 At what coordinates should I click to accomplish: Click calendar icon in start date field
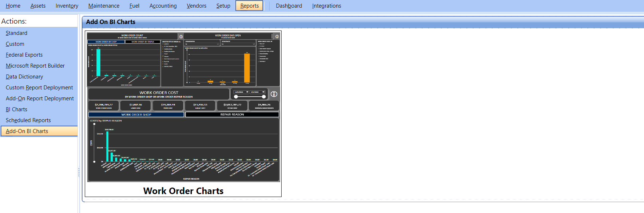(247, 92)
